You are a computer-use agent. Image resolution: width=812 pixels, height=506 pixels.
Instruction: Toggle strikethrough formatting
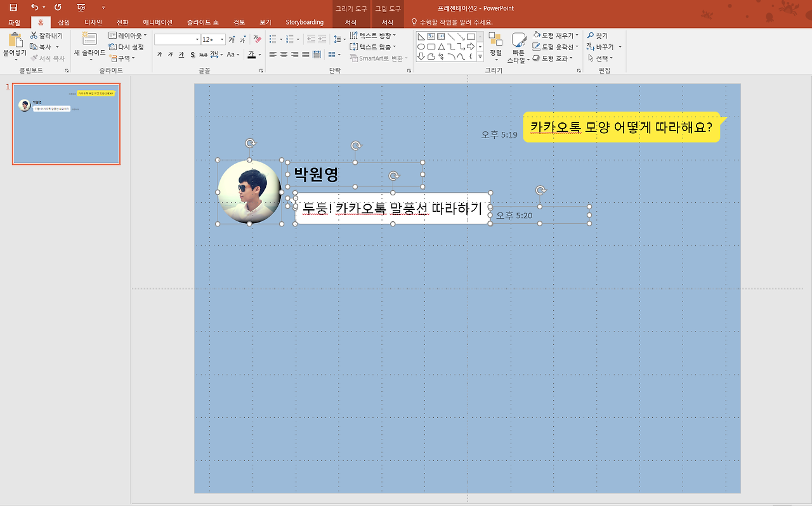pyautogui.click(x=203, y=55)
